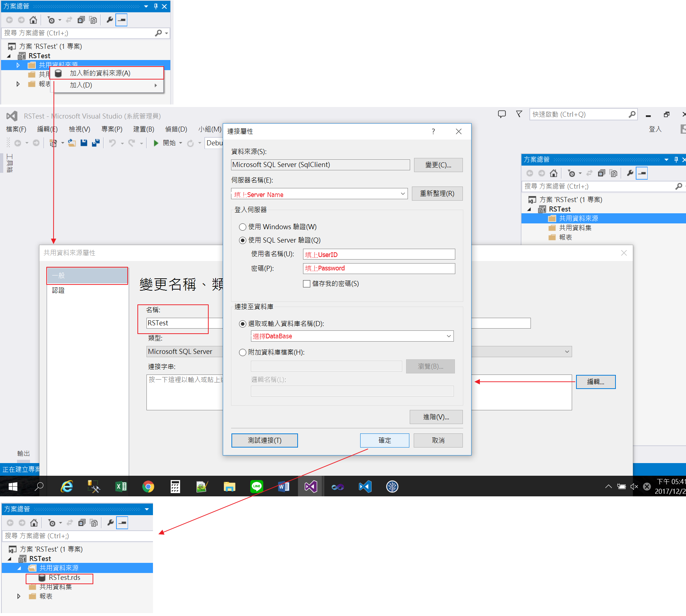This screenshot has height=616, width=686.
Task: Click wrench icon in bottom Solution Explorer toolbar
Action: click(110, 523)
